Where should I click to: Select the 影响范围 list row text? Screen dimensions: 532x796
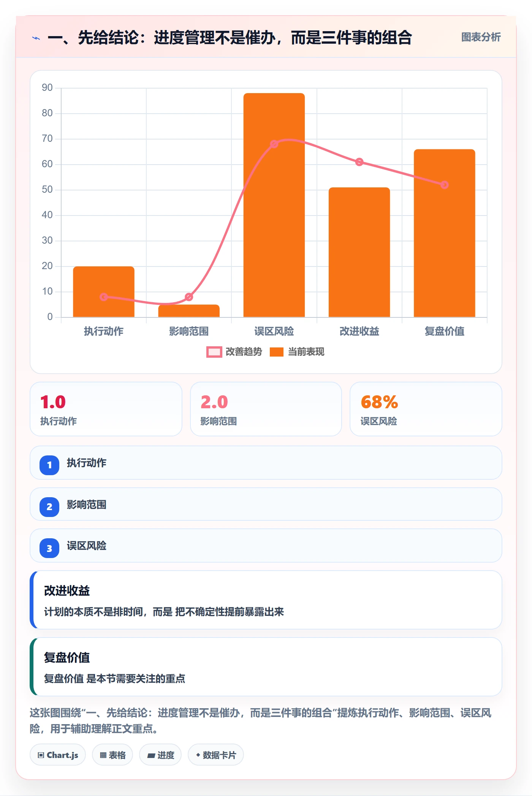point(87,505)
